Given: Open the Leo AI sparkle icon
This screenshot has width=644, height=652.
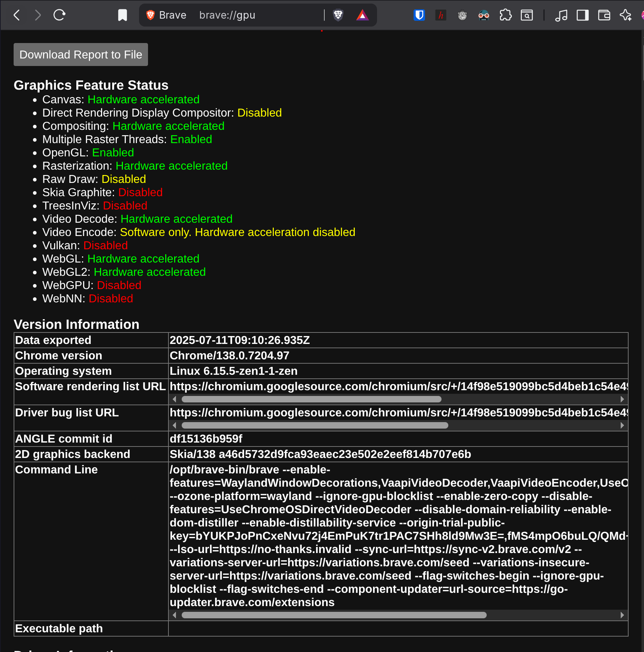Looking at the screenshot, I should 626,15.
